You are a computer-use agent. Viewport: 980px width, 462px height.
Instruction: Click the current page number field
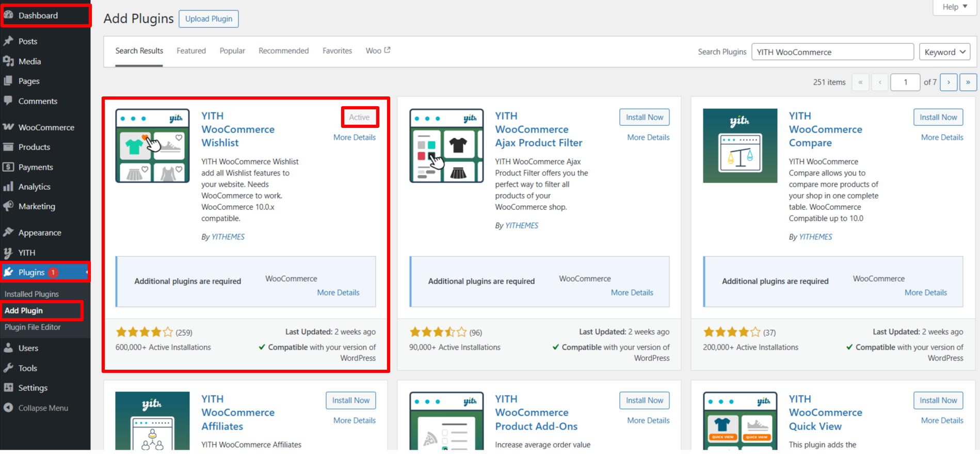tap(905, 82)
